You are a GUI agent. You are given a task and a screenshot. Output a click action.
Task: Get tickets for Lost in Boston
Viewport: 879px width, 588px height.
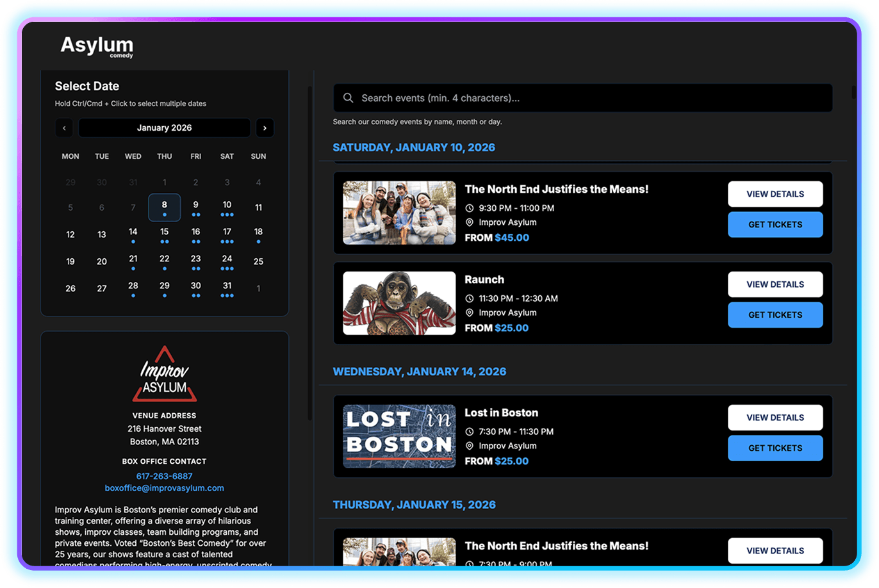pos(775,448)
